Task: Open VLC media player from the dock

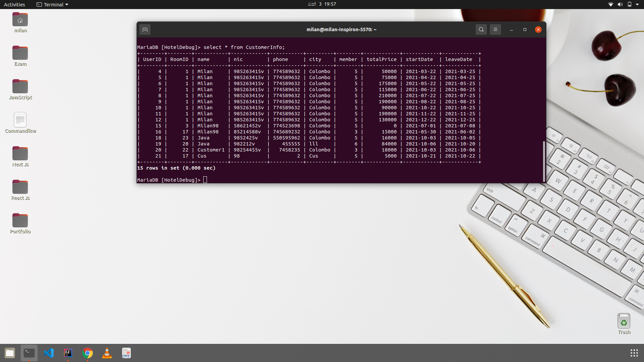Action: (107, 353)
